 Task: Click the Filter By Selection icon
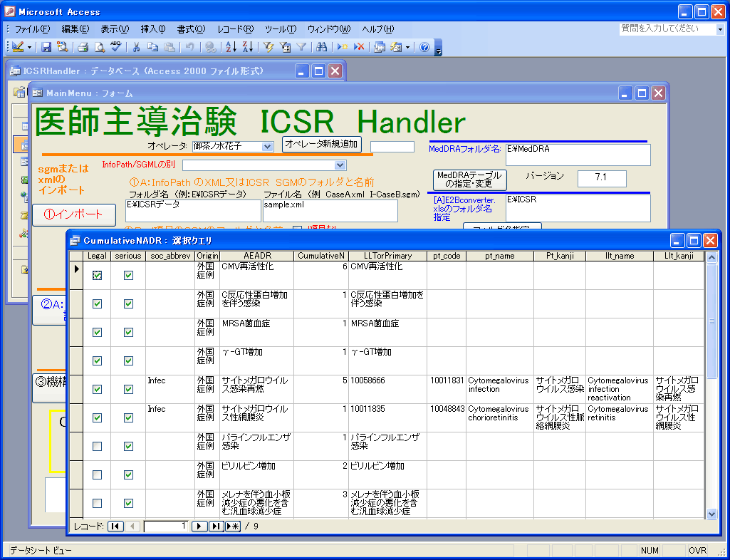[x=268, y=47]
